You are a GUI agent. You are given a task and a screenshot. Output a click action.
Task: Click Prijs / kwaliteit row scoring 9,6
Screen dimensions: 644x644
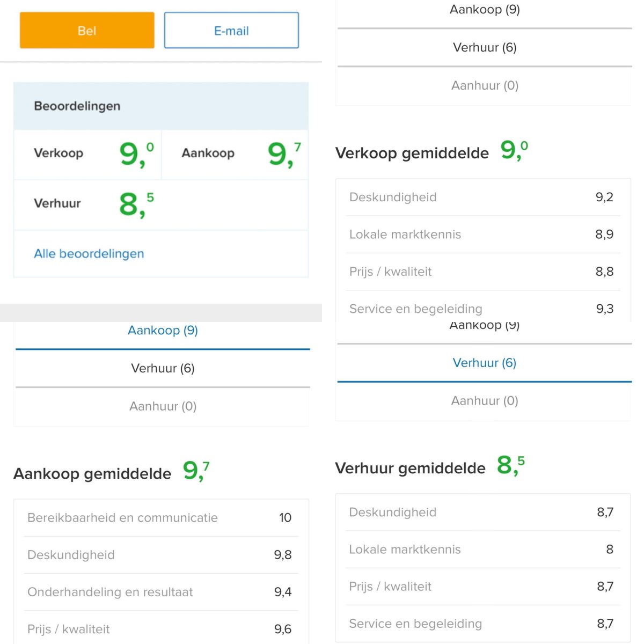pyautogui.click(x=160, y=629)
